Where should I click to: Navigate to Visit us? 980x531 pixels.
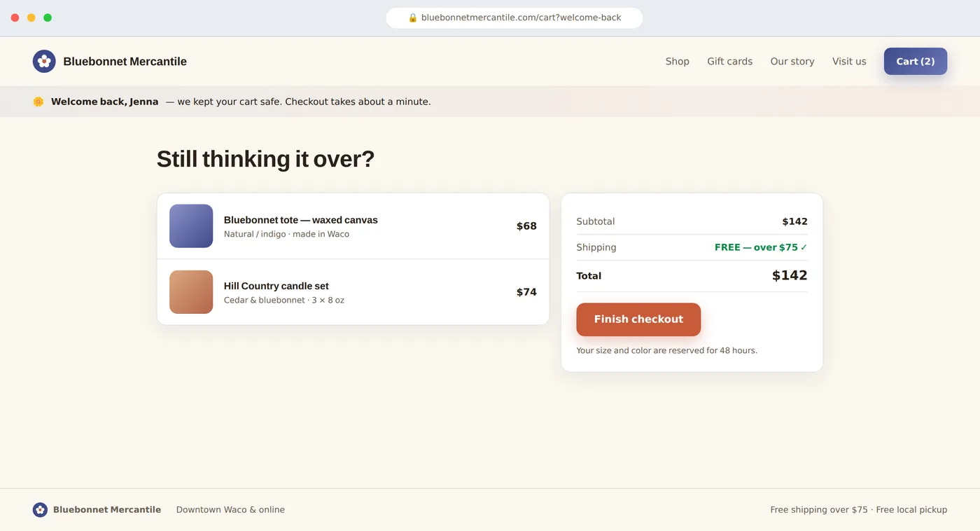tap(849, 62)
